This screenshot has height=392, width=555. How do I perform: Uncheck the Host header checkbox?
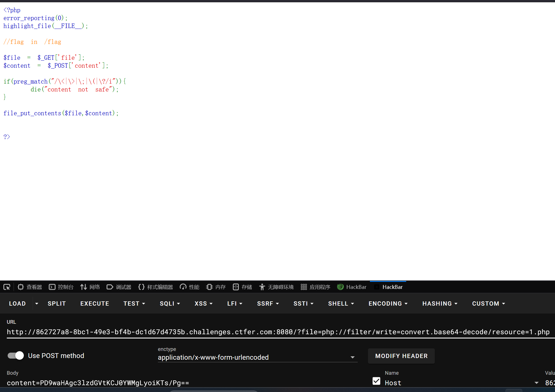click(x=376, y=381)
